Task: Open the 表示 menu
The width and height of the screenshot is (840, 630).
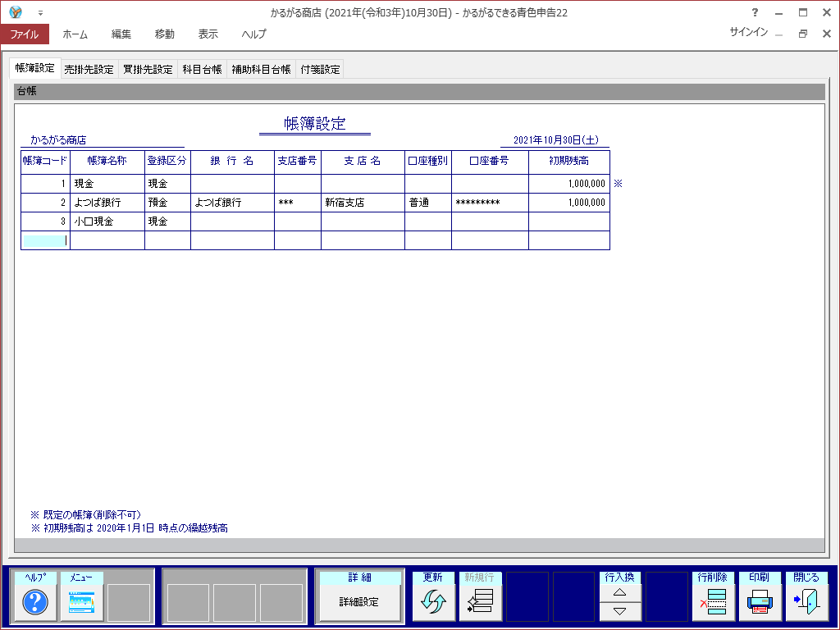Action: pos(208,34)
